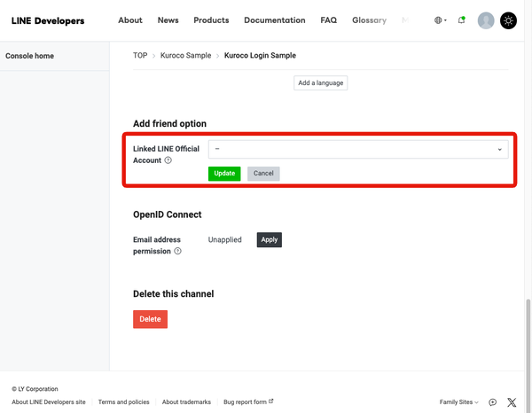The image size is (532, 413).
Task: Go to Kuroco Sample breadcrumb
Action: 185,55
